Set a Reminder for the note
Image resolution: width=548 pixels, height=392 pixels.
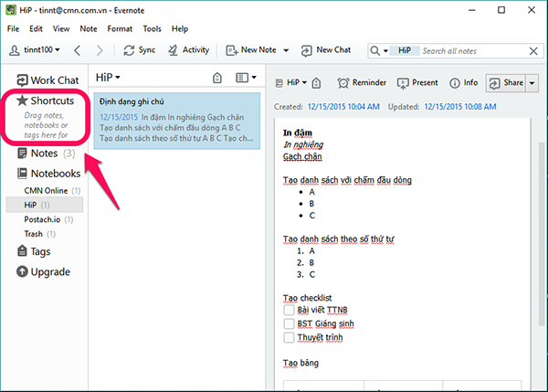[362, 83]
